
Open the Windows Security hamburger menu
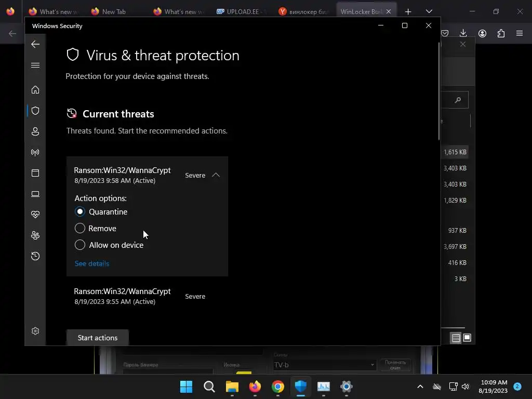[35, 65]
